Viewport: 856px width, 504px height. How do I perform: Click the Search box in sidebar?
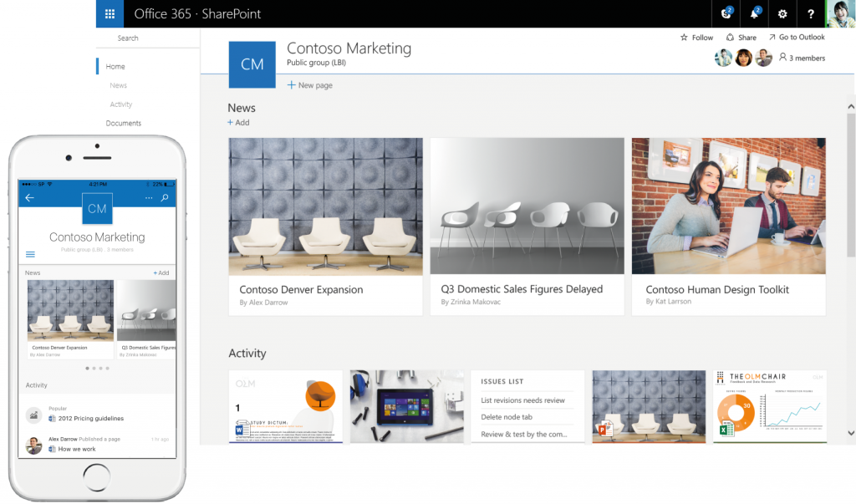(x=148, y=38)
